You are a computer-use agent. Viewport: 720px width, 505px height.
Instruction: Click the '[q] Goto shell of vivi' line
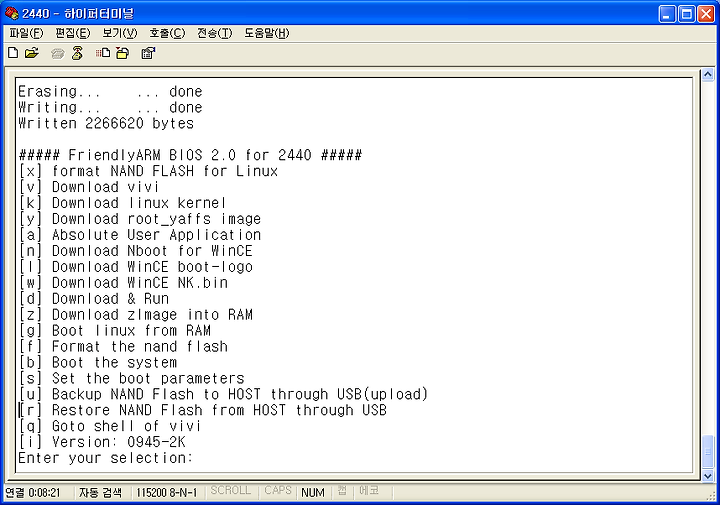click(x=110, y=426)
